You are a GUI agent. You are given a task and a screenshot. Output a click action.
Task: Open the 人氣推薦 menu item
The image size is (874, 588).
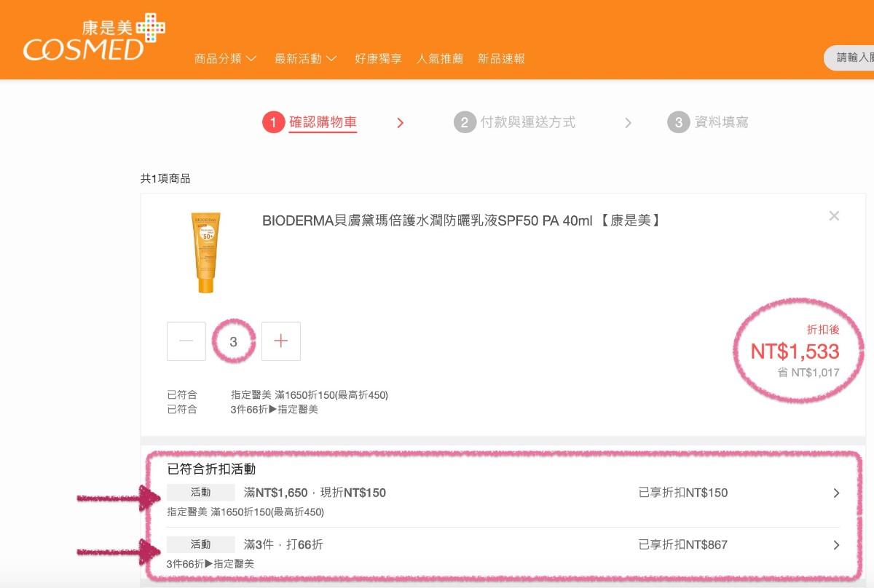439,59
